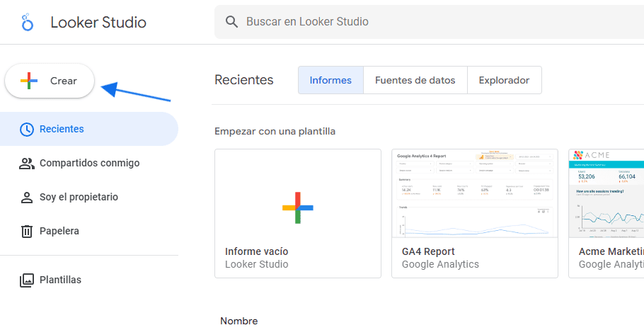Click the gallery icon for Plantillas
Viewport: 644px width, 330px height.
point(27,280)
